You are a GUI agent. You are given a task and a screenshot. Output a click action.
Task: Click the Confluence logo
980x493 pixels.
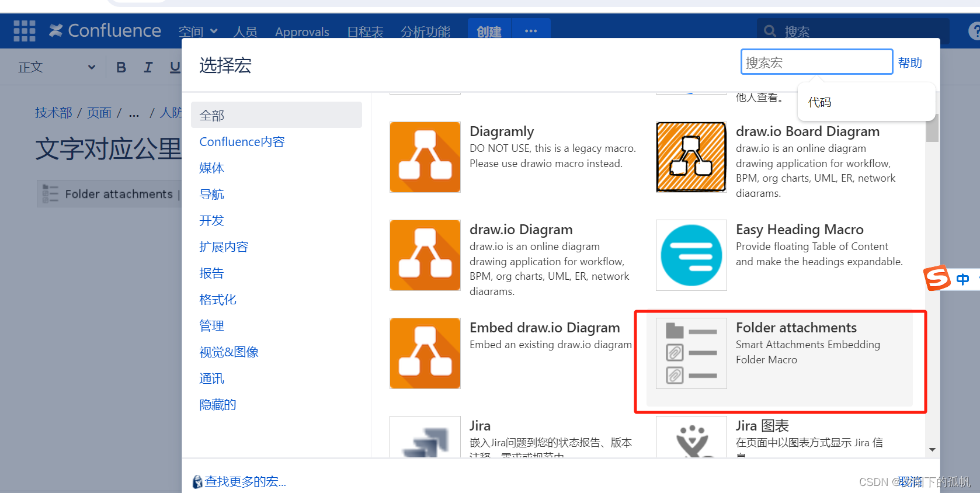(105, 30)
